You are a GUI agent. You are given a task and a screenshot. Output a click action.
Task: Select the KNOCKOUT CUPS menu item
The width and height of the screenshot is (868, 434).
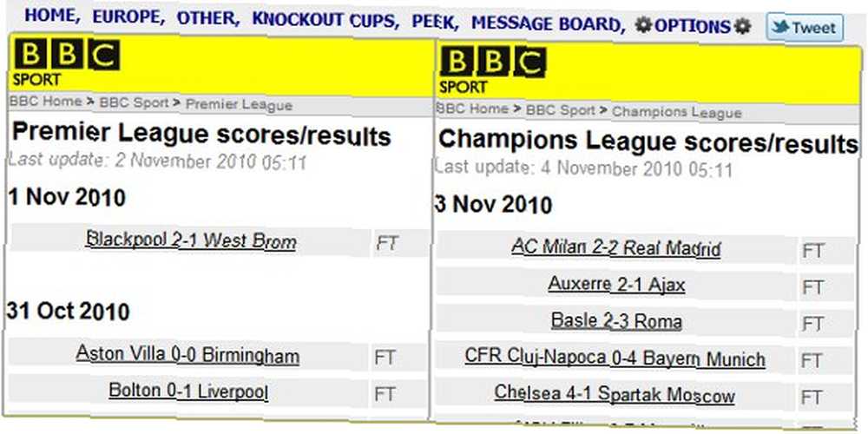pyautogui.click(x=325, y=21)
